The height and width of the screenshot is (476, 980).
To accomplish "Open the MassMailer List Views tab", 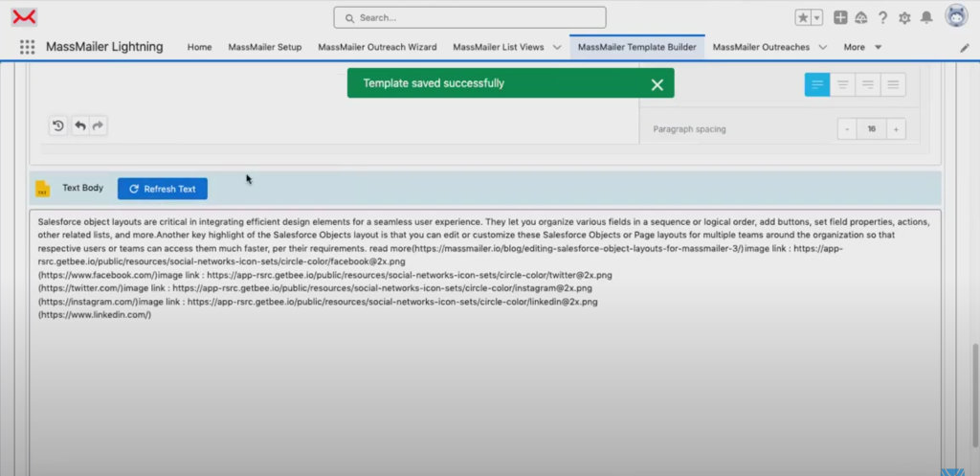I will point(498,47).
